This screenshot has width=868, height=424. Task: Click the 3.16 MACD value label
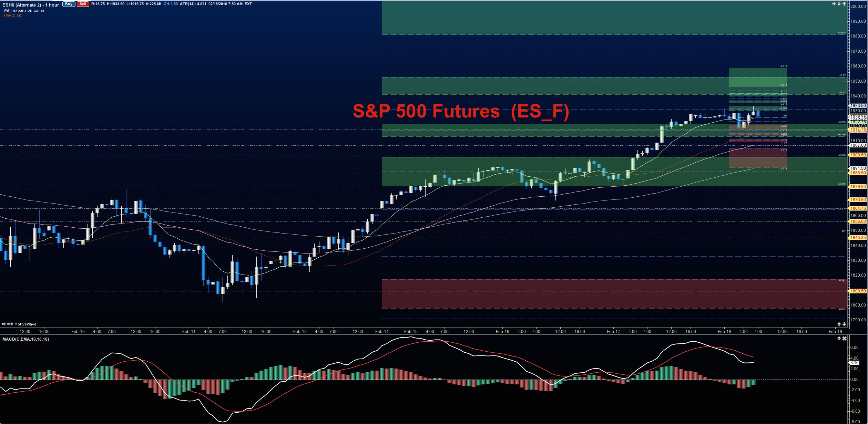pyautogui.click(x=855, y=363)
